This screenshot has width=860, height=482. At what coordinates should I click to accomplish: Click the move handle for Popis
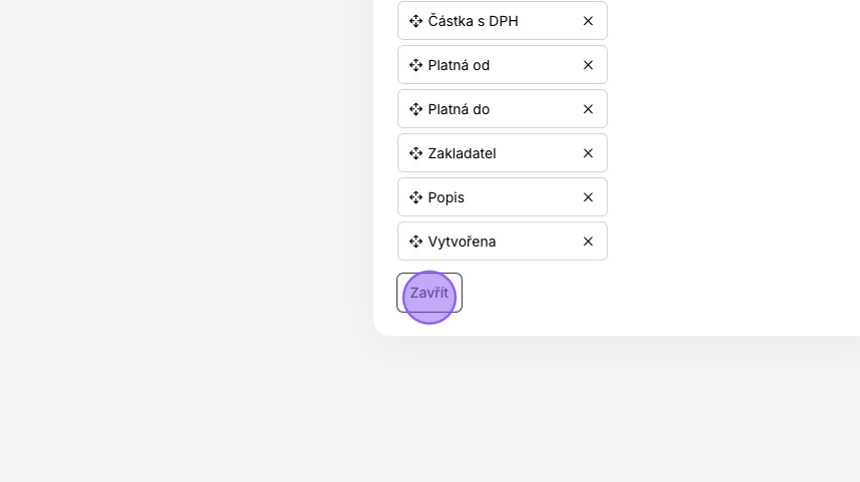point(416,197)
